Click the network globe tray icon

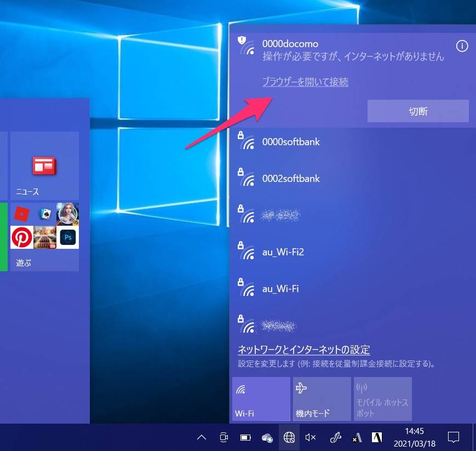point(289,437)
